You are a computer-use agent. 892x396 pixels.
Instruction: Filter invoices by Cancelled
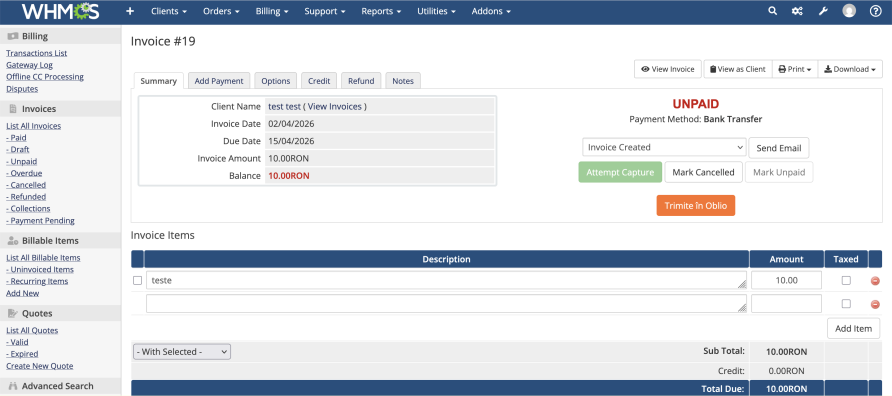point(26,185)
